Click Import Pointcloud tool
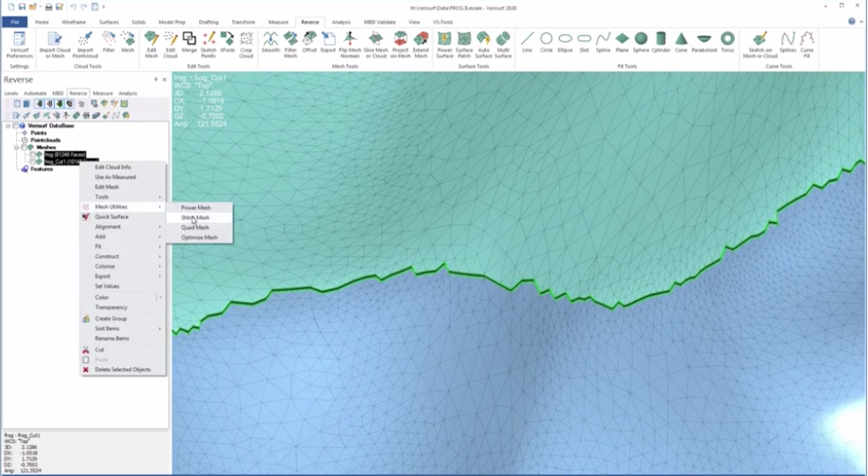The width and height of the screenshot is (868, 476). click(85, 44)
